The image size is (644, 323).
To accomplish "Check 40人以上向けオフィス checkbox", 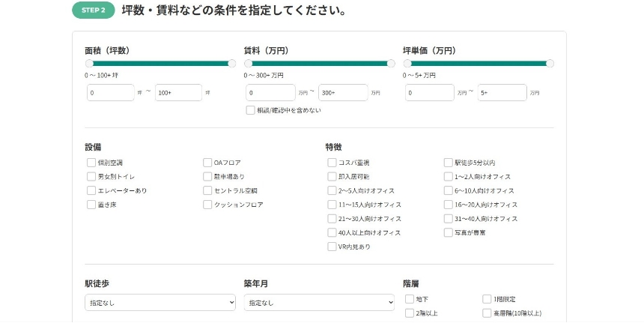I will [332, 233].
